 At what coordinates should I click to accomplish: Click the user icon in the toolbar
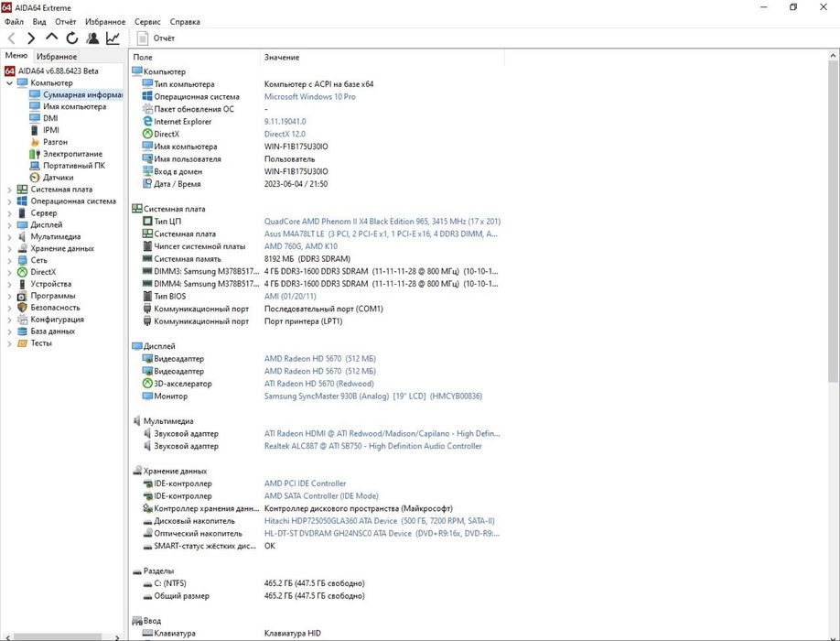92,38
